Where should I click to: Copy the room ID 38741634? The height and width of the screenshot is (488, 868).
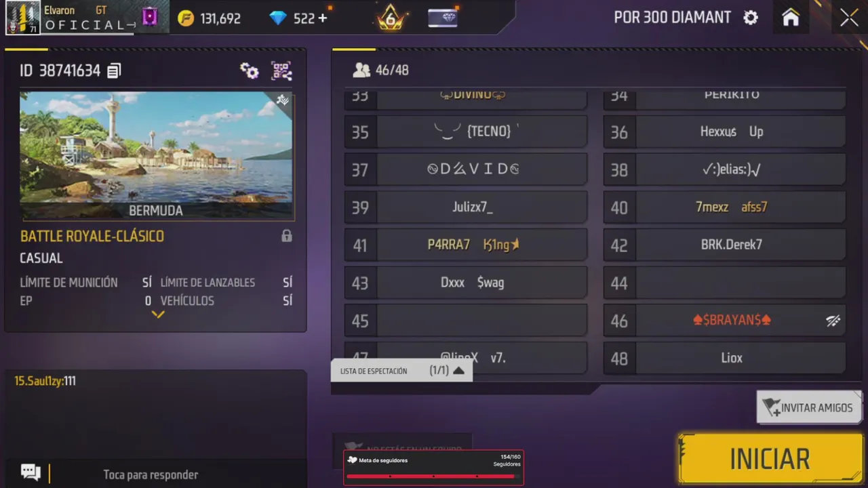click(114, 70)
